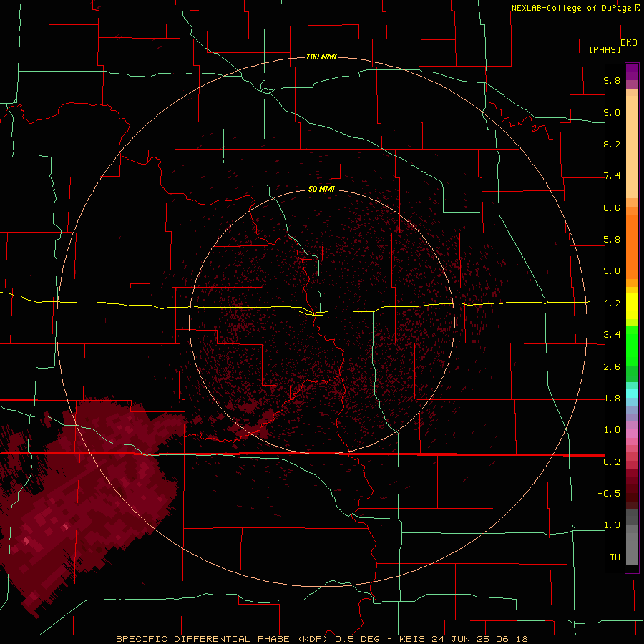Click the 2.6 value on the color scale
This screenshot has width=644, height=644.
coord(612,367)
